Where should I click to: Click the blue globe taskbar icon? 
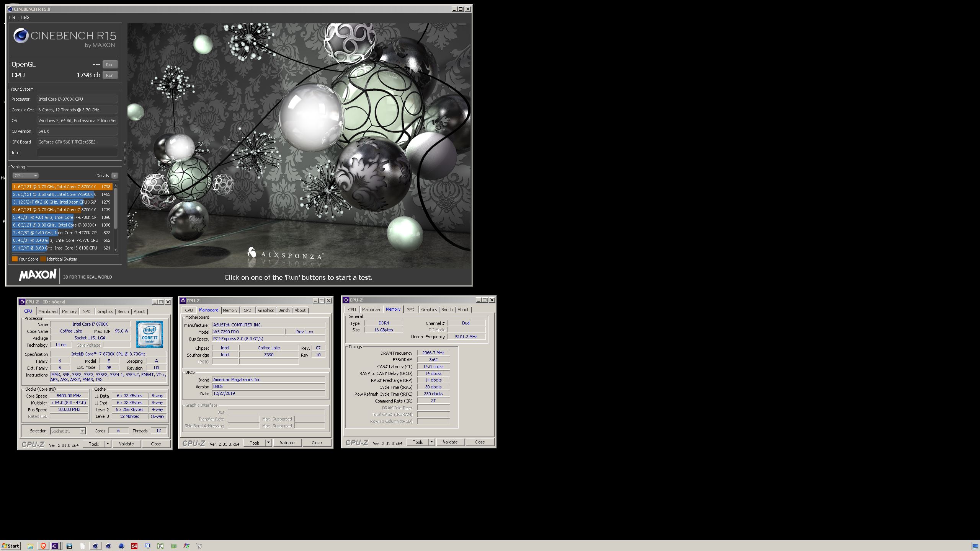pyautogui.click(x=121, y=546)
